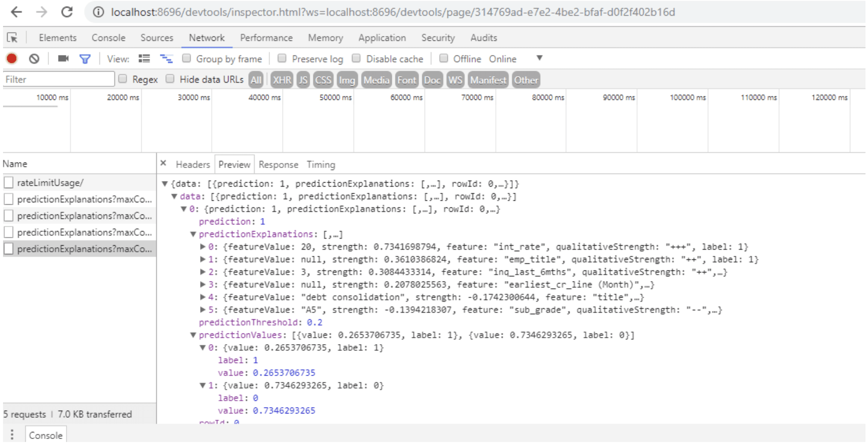868x444 pixels.
Task: Filter requests by CSS type
Action: point(323,80)
